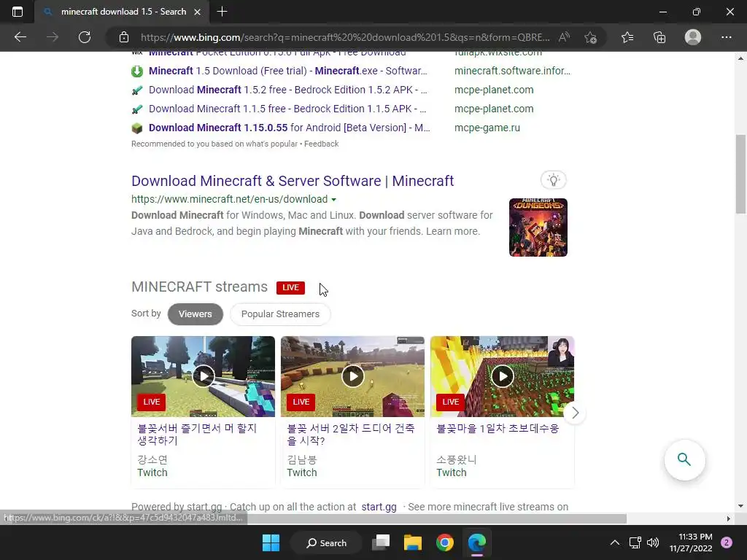This screenshot has width=747, height=560.
Task: Sort streams by Viewers
Action: point(196,314)
